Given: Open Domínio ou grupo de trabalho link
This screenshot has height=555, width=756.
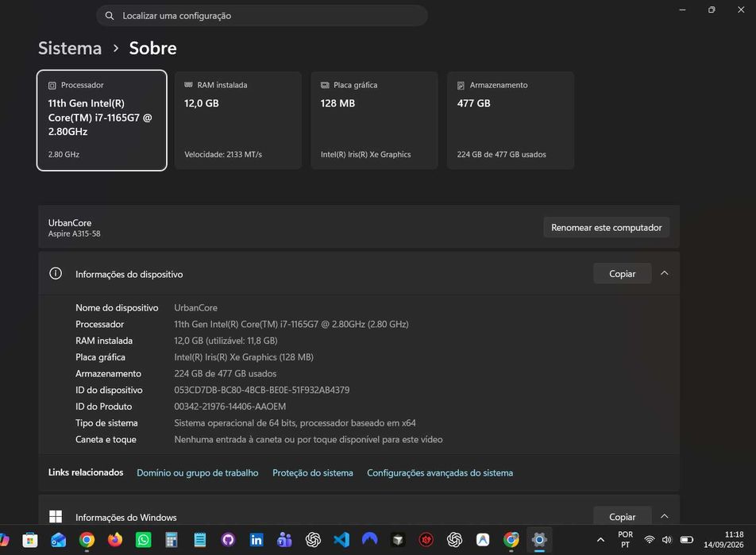Looking at the screenshot, I should (x=197, y=473).
